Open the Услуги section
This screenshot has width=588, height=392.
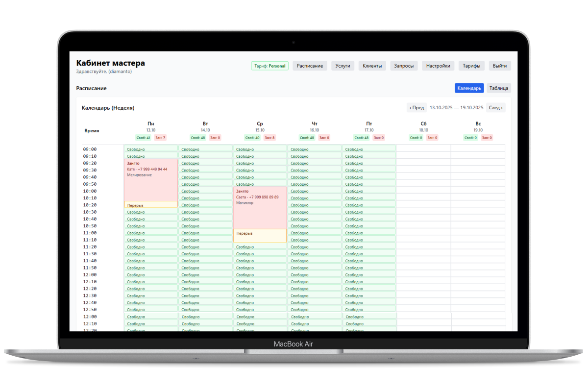(343, 66)
